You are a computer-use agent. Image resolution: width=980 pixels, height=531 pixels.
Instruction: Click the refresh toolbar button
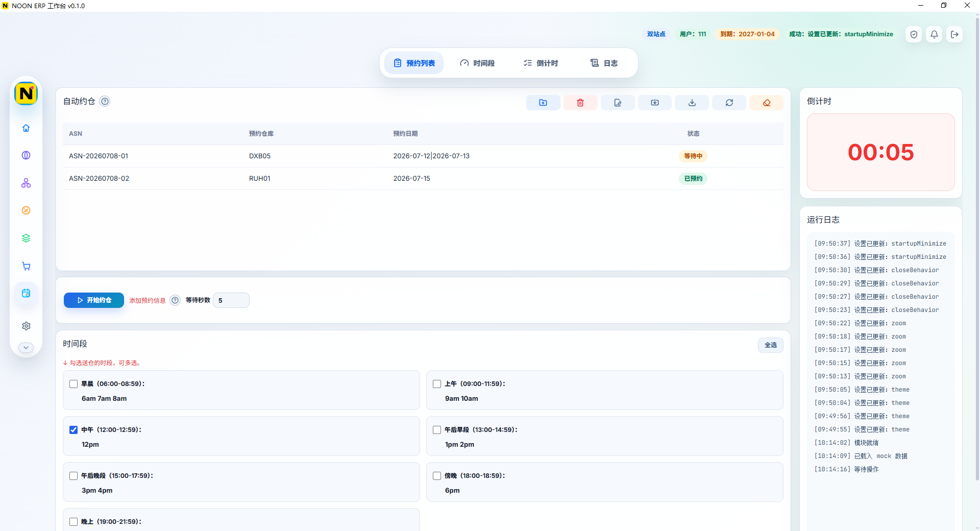[x=729, y=103]
